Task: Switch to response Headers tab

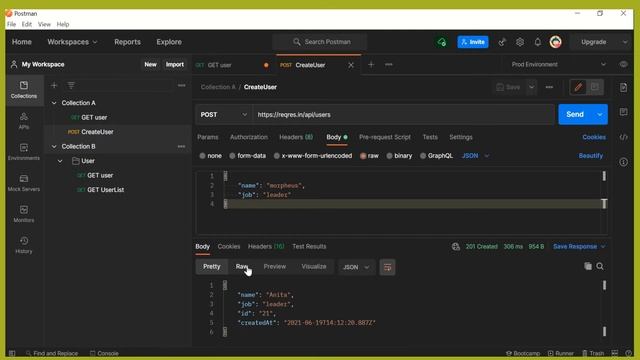Action: (x=266, y=247)
